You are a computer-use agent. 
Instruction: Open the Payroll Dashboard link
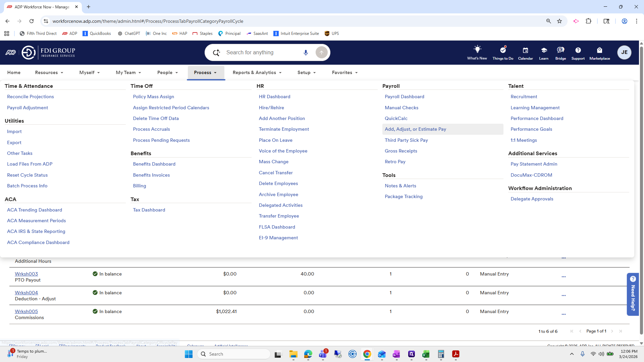pos(404,97)
